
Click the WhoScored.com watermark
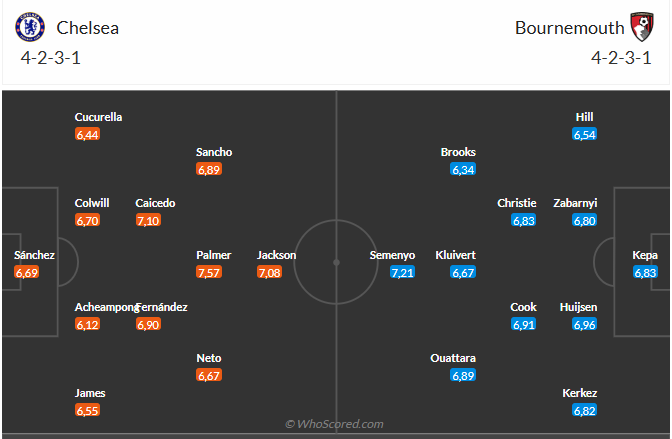[334, 424]
